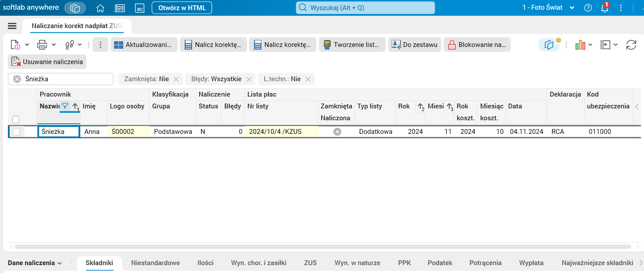Image resolution: width=644 pixels, height=273 pixels.
Task: Open the Podatek tab
Action: pos(440,263)
